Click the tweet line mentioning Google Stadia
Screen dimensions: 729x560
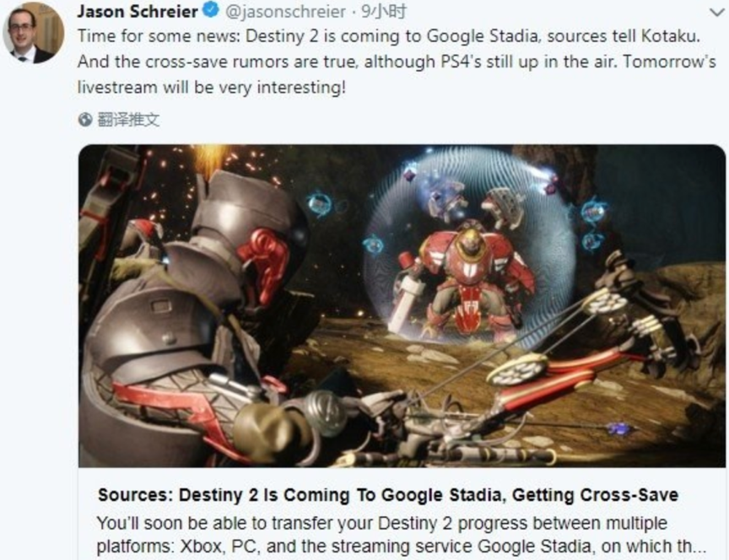[x=389, y=36]
